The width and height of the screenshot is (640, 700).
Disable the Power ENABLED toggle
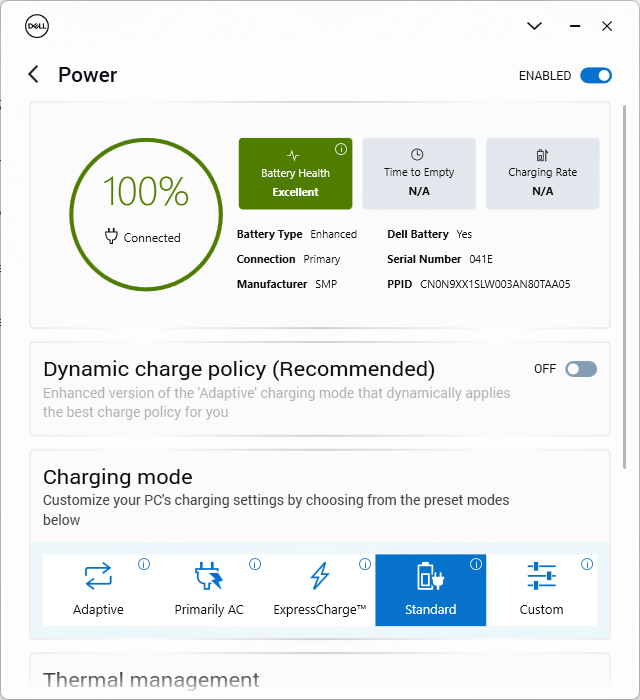pyautogui.click(x=596, y=75)
